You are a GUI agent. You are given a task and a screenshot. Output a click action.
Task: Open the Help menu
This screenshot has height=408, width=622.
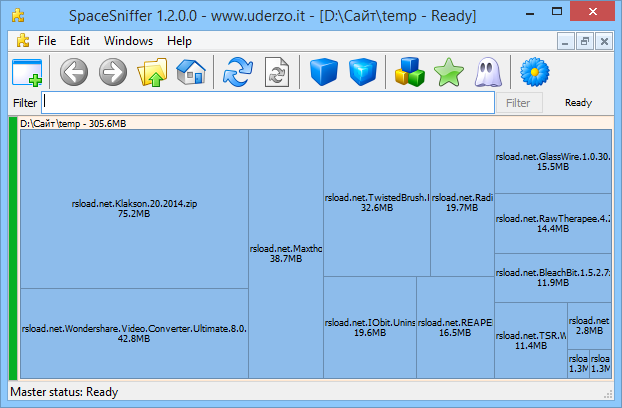coord(179,41)
